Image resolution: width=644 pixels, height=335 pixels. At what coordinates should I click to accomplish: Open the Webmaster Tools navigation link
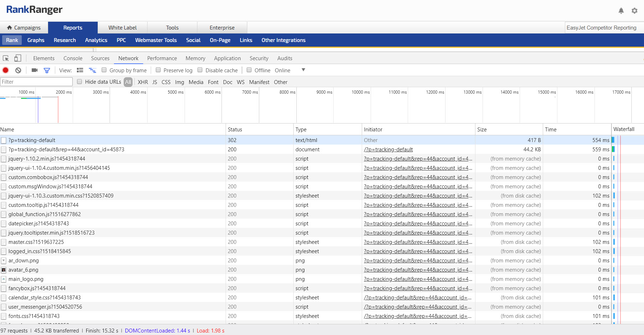156,40
